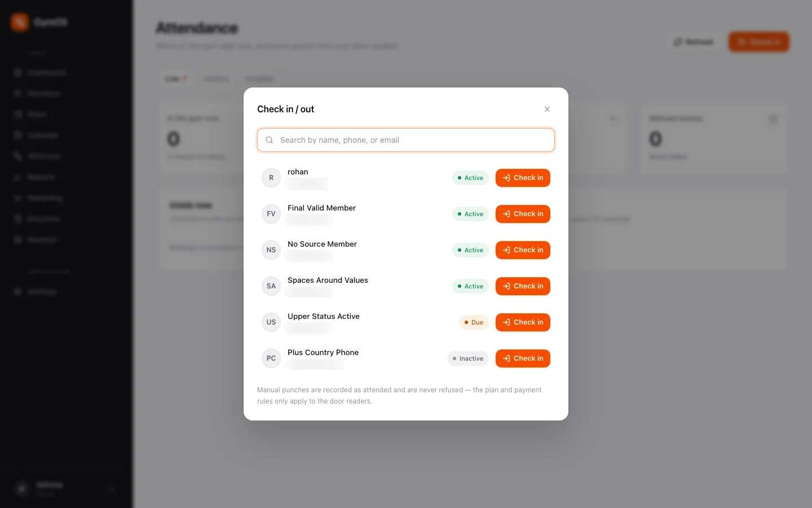This screenshot has width=812, height=508.
Task: Click rohan's Active status badge
Action: point(470,178)
